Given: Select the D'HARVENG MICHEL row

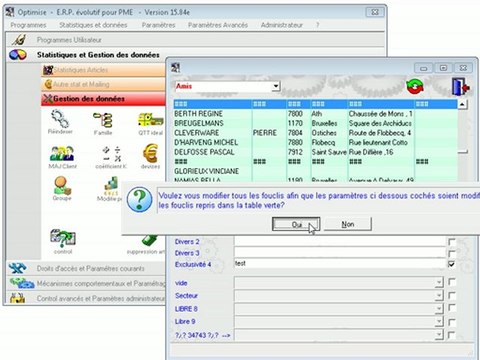Looking at the screenshot, I should coord(315,142).
